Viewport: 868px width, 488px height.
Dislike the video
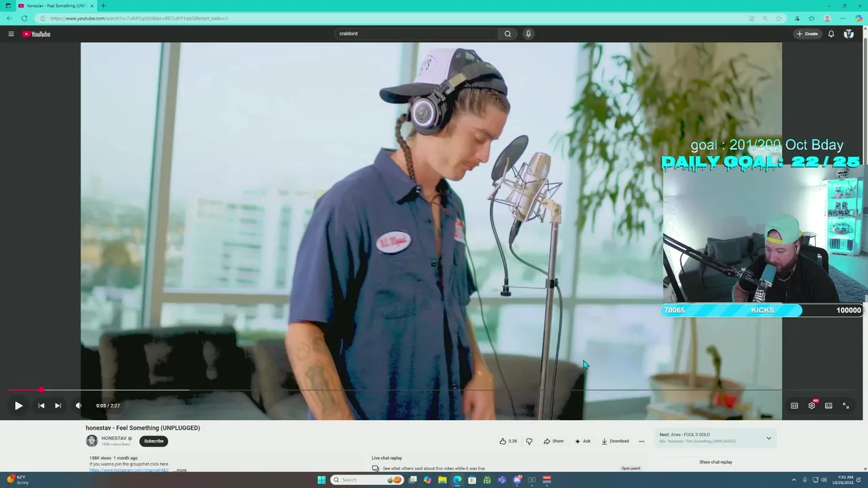pyautogui.click(x=529, y=441)
